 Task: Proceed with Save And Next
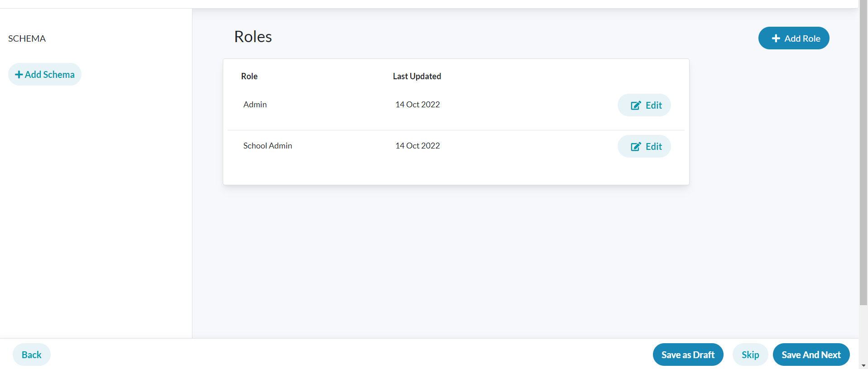pos(810,355)
